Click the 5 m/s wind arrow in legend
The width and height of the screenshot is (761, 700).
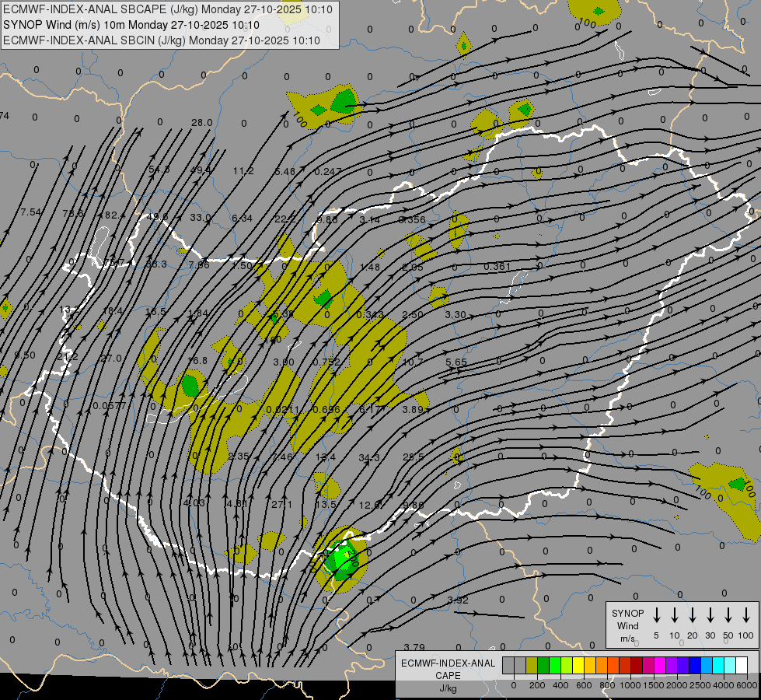tap(656, 614)
